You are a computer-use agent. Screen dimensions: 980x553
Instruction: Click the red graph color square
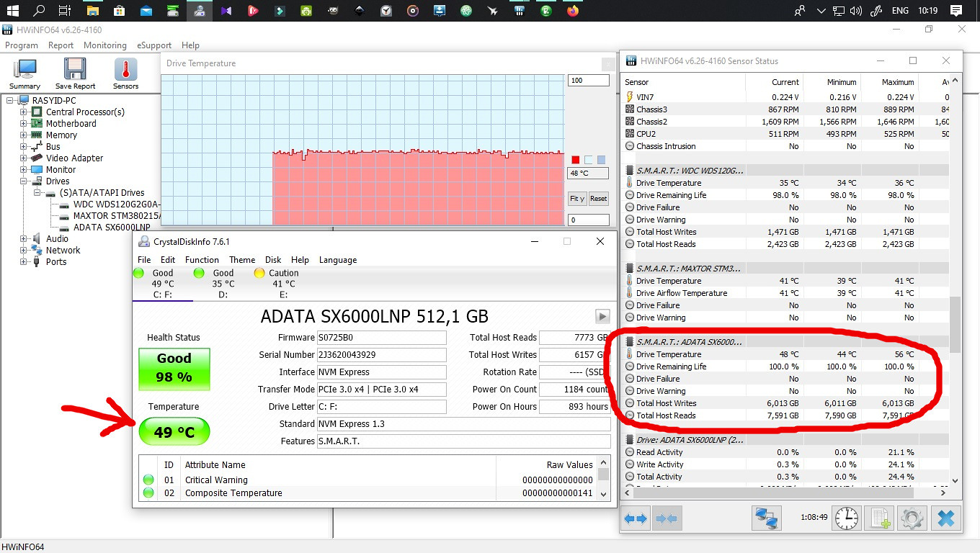pyautogui.click(x=576, y=160)
